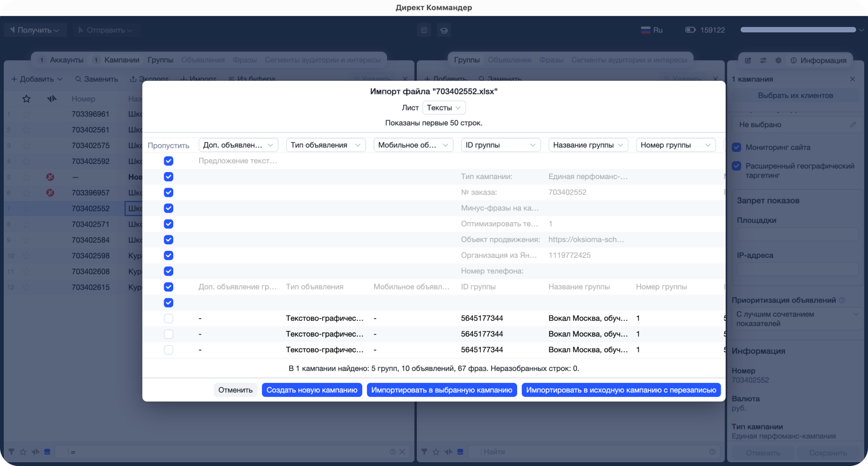This screenshot has height=466, width=868.
Task: Clear the campaigns filter field with X icon
Action: [402, 452]
